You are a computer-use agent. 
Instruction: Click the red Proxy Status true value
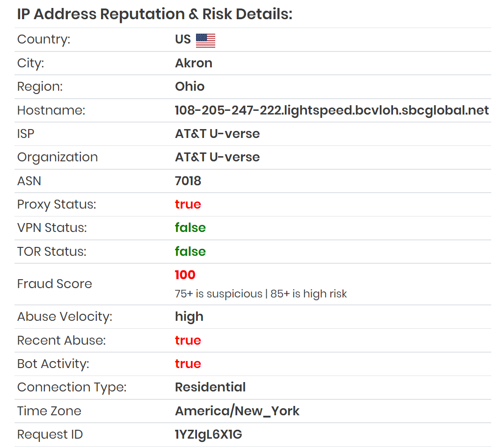click(x=188, y=204)
